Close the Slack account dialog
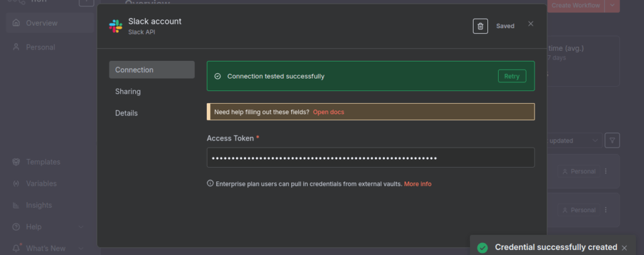 click(530, 24)
